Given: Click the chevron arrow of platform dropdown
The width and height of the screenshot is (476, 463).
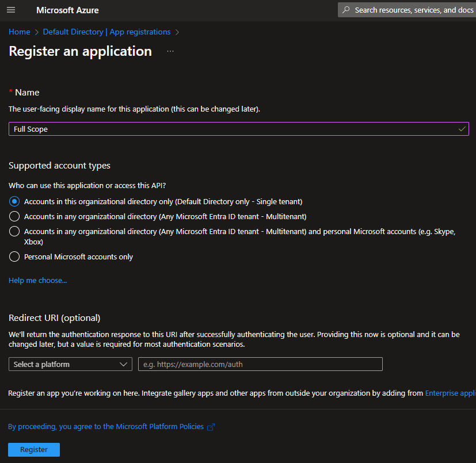Looking at the screenshot, I should [x=124, y=364].
